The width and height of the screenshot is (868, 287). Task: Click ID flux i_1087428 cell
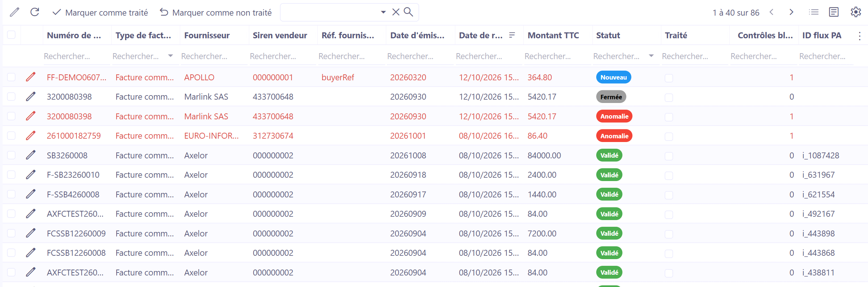tap(820, 155)
